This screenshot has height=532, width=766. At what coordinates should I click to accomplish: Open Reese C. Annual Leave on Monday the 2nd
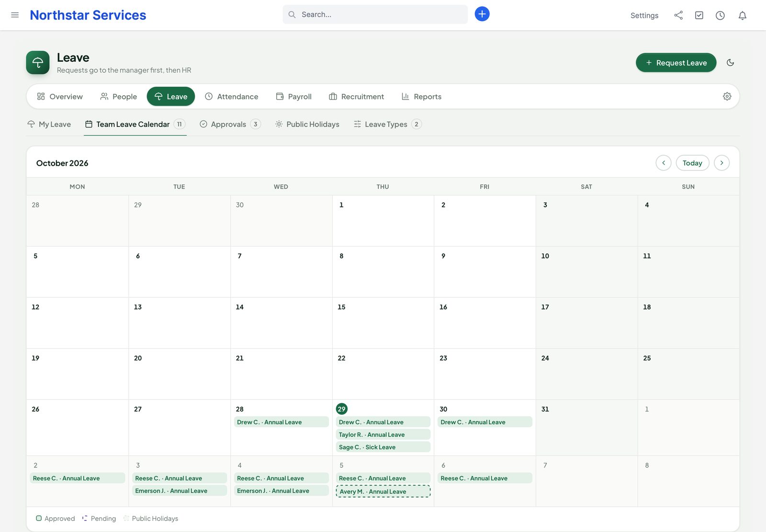(x=78, y=478)
